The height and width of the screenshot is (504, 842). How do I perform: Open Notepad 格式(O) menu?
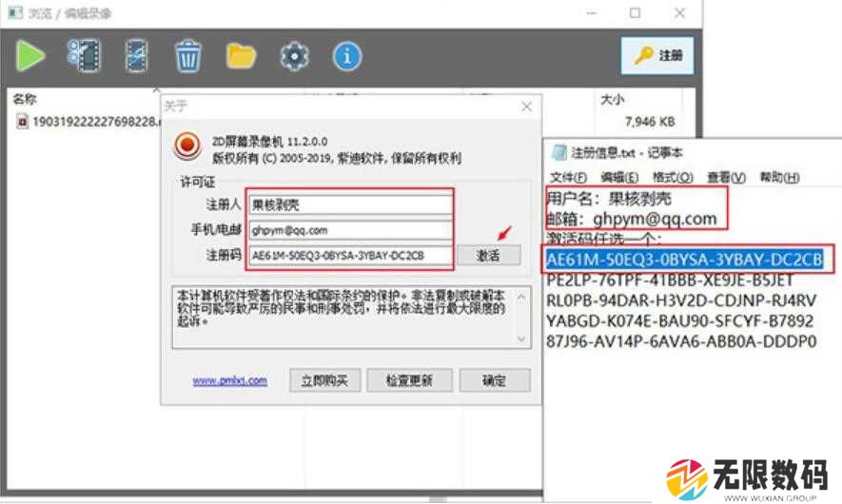673,177
